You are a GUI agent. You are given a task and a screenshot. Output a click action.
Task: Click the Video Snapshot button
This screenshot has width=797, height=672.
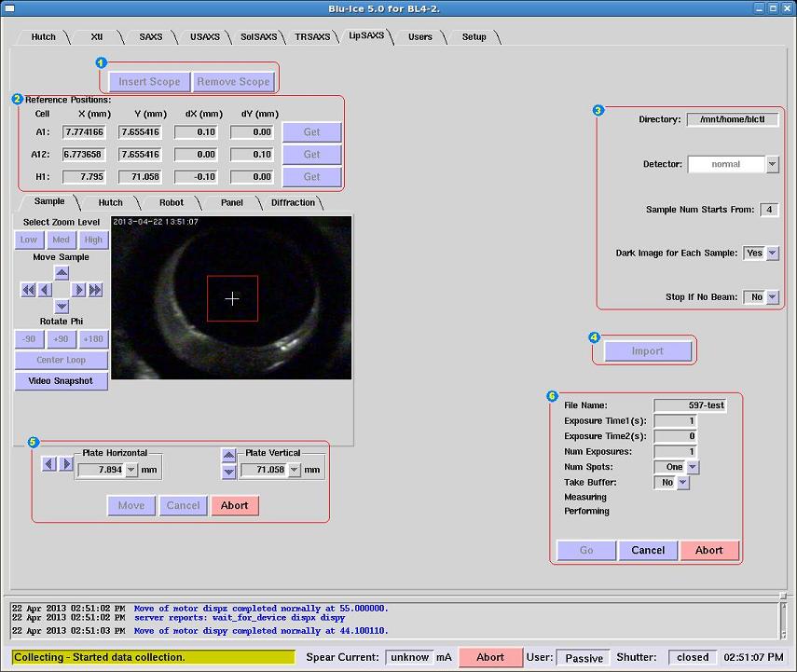pos(62,381)
